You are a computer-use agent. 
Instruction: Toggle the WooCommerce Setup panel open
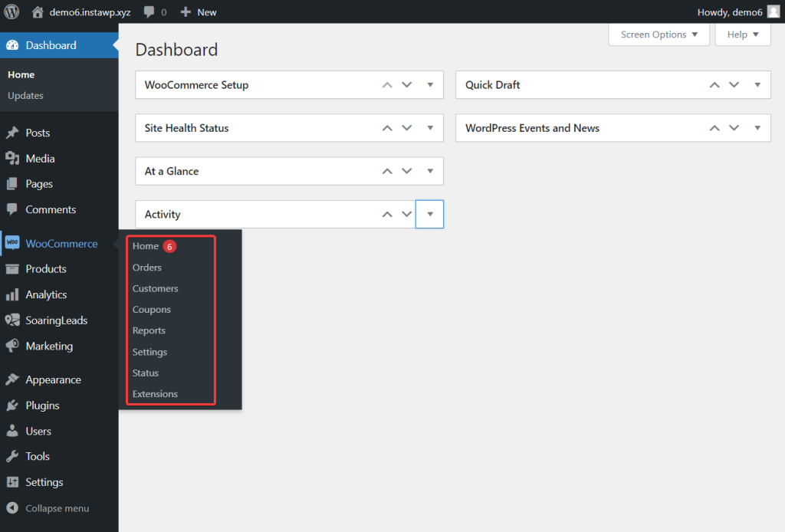click(x=430, y=84)
